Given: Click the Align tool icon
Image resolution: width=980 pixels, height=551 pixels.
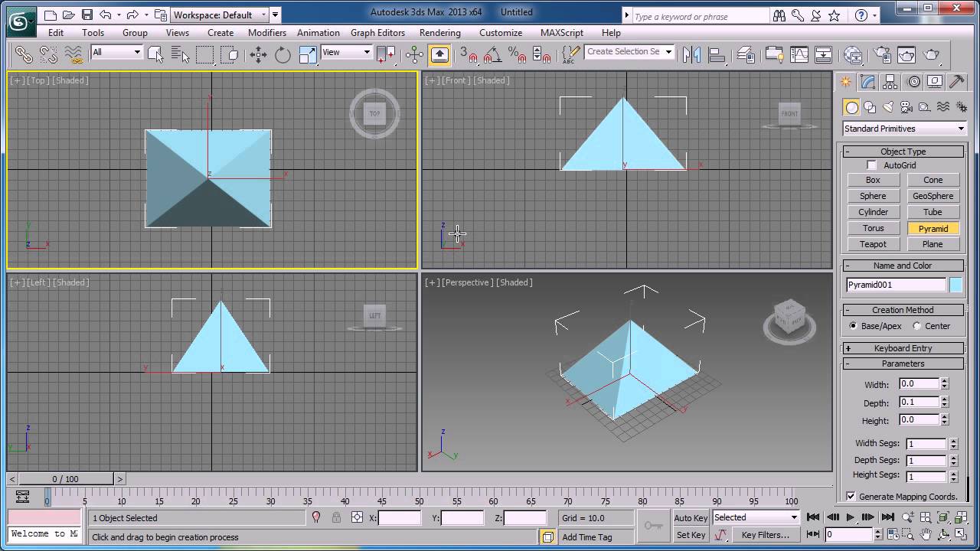Looking at the screenshot, I should point(717,54).
